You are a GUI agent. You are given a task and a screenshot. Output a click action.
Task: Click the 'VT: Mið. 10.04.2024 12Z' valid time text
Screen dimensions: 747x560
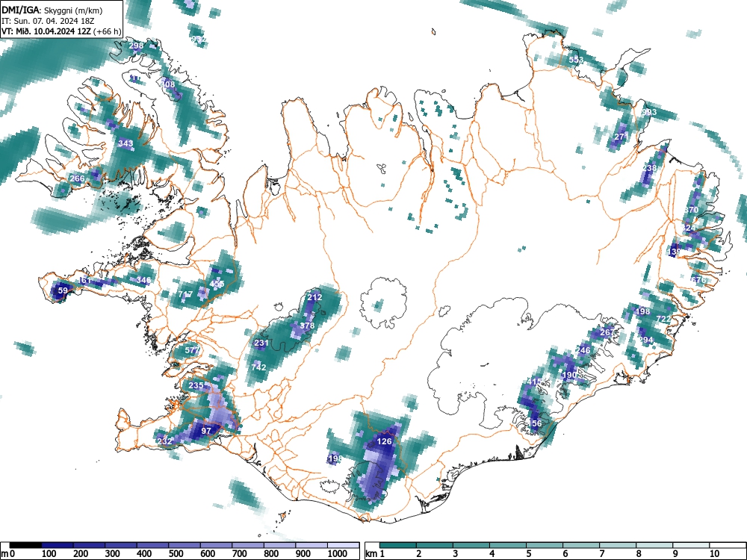pyautogui.click(x=46, y=31)
